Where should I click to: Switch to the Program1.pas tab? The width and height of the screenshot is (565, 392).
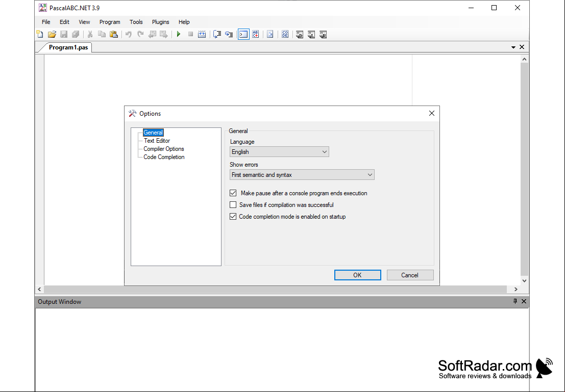(68, 47)
